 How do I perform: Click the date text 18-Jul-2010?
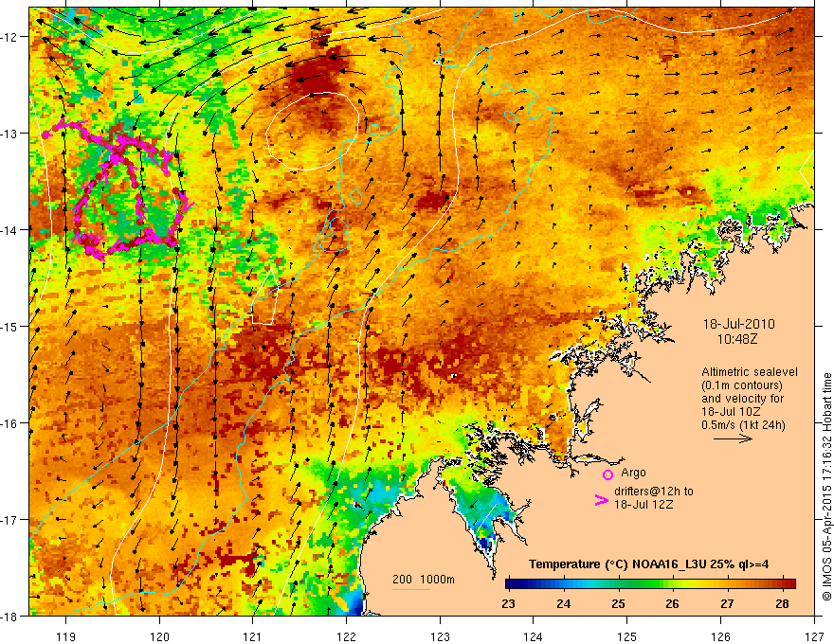point(739,324)
